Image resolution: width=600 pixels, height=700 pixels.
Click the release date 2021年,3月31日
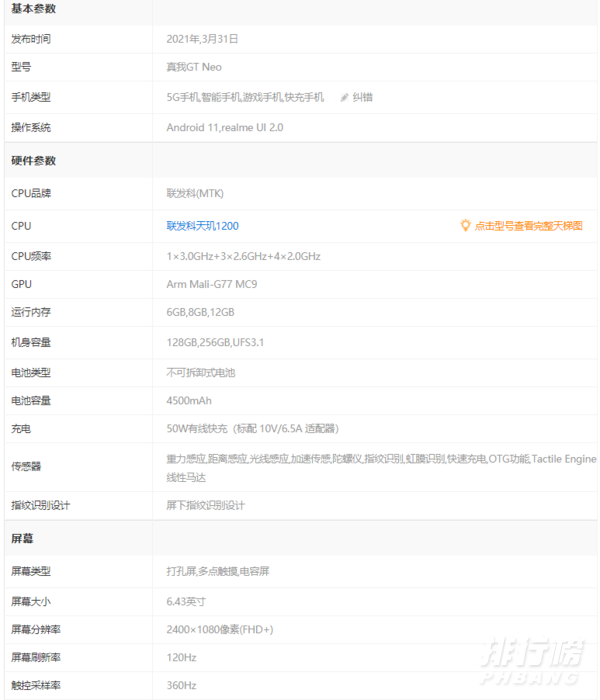[202, 39]
